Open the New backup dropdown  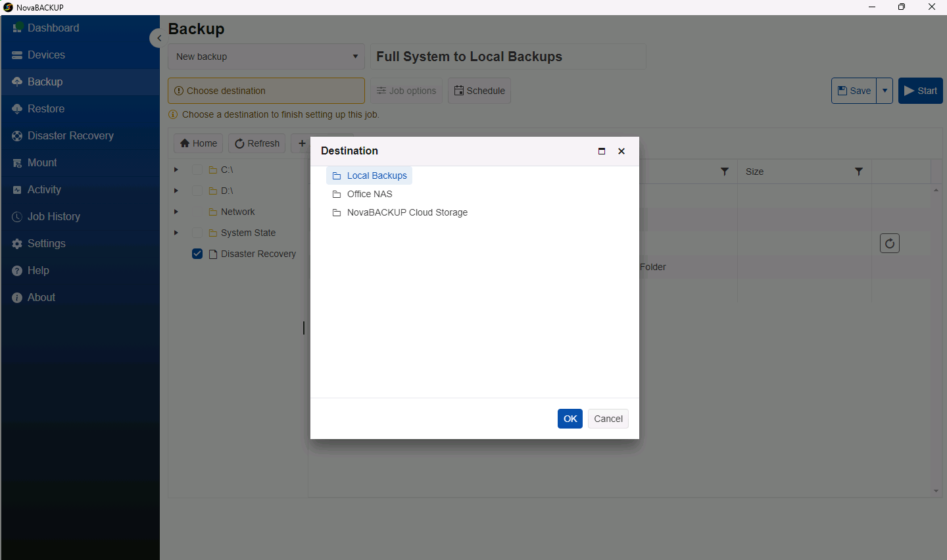pyautogui.click(x=266, y=57)
